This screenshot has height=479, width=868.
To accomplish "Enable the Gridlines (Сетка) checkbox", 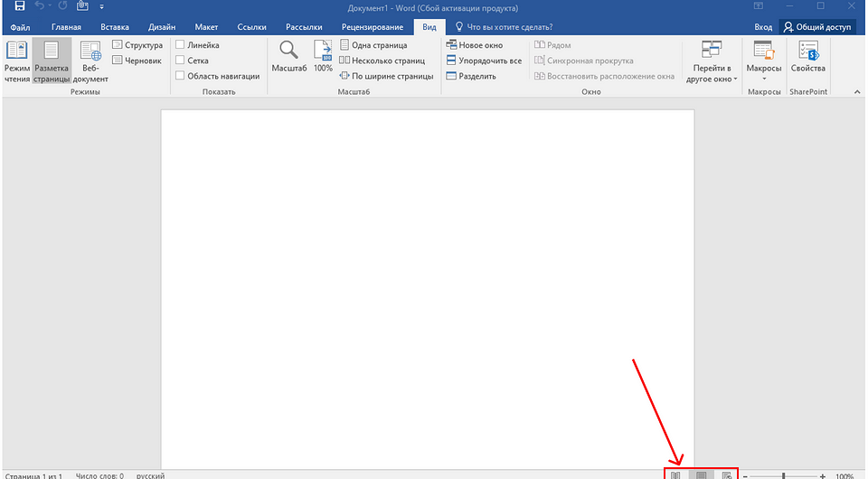I will pos(181,61).
